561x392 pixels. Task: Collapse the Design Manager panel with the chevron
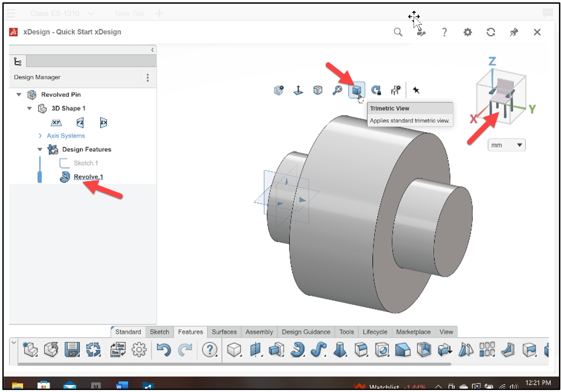tap(152, 50)
